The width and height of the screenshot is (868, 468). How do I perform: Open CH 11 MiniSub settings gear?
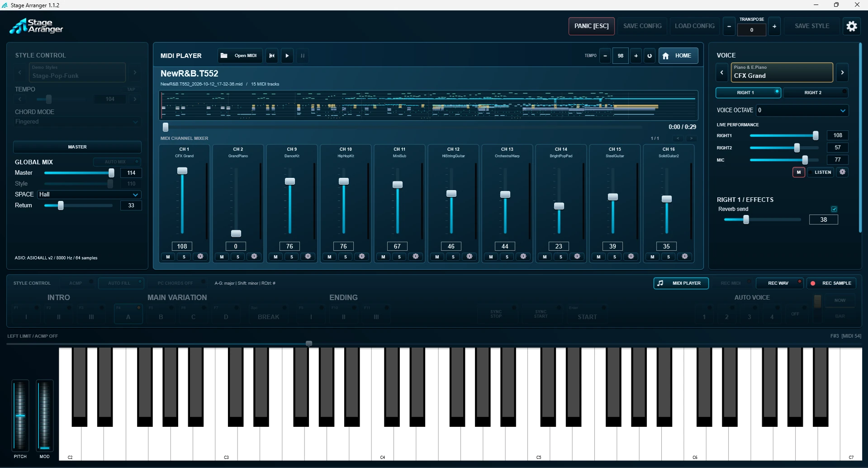[416, 257]
